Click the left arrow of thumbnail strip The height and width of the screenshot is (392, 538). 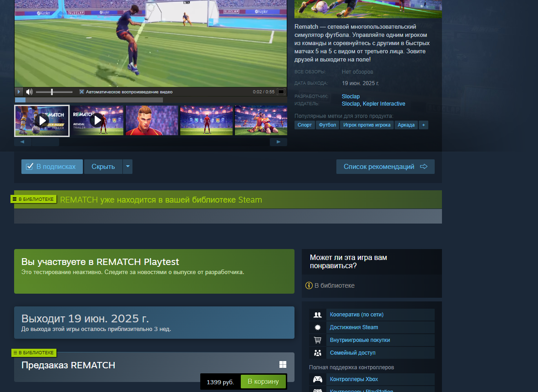click(x=22, y=142)
